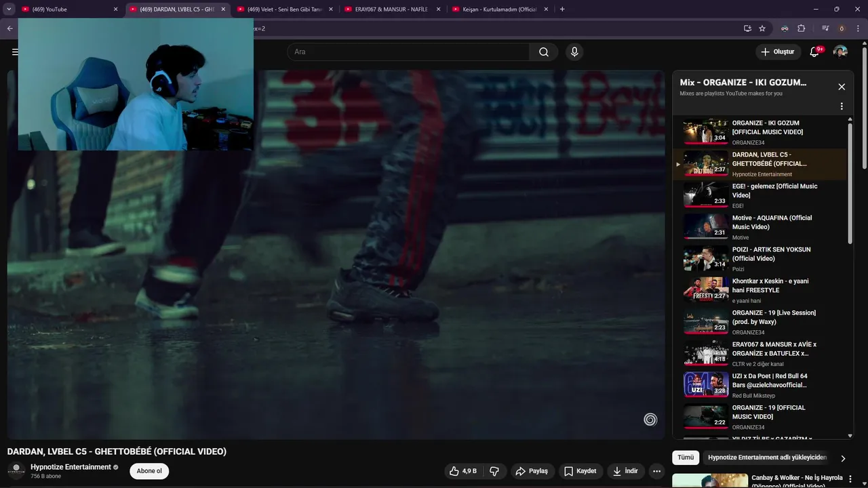
Task: Select the Tümü filter chip
Action: point(686,457)
